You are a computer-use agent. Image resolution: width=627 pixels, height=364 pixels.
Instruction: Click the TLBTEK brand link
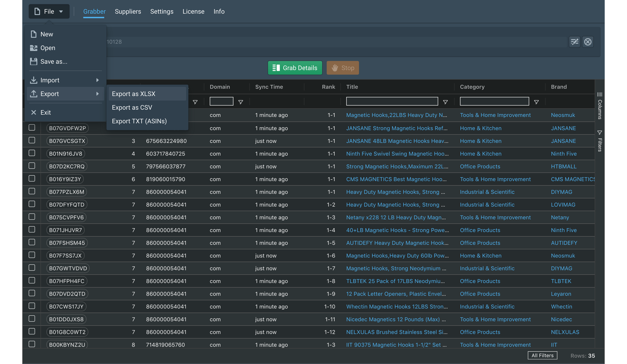tap(561, 281)
